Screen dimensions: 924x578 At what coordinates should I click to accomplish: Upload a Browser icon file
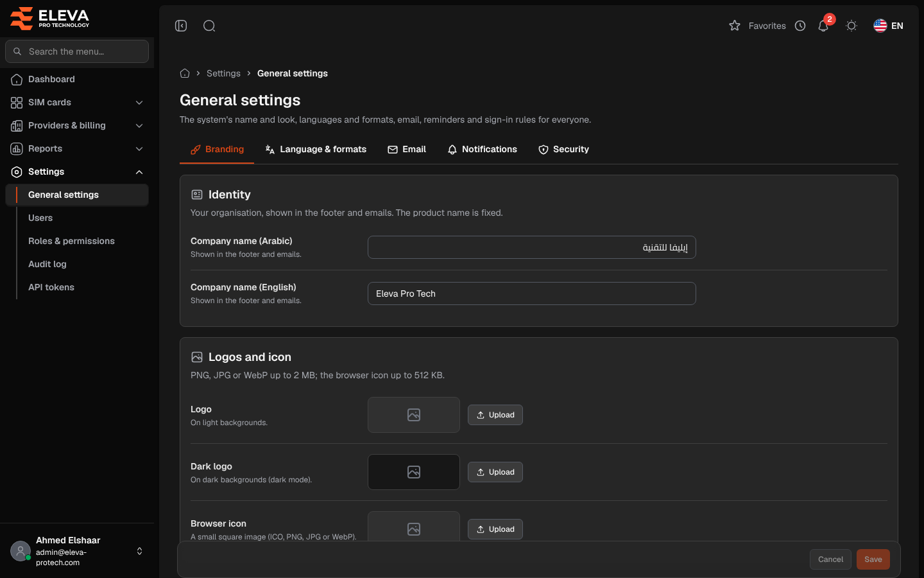click(x=495, y=529)
